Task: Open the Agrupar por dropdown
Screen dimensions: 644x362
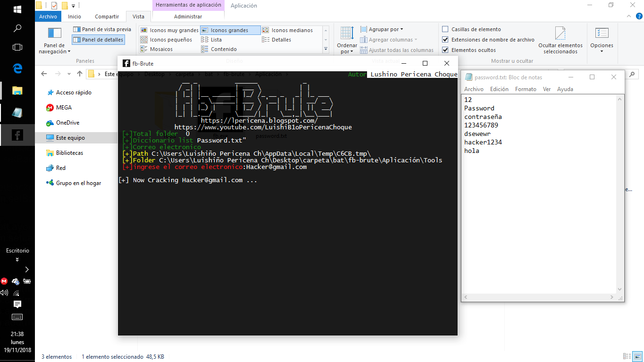Action: click(382, 29)
